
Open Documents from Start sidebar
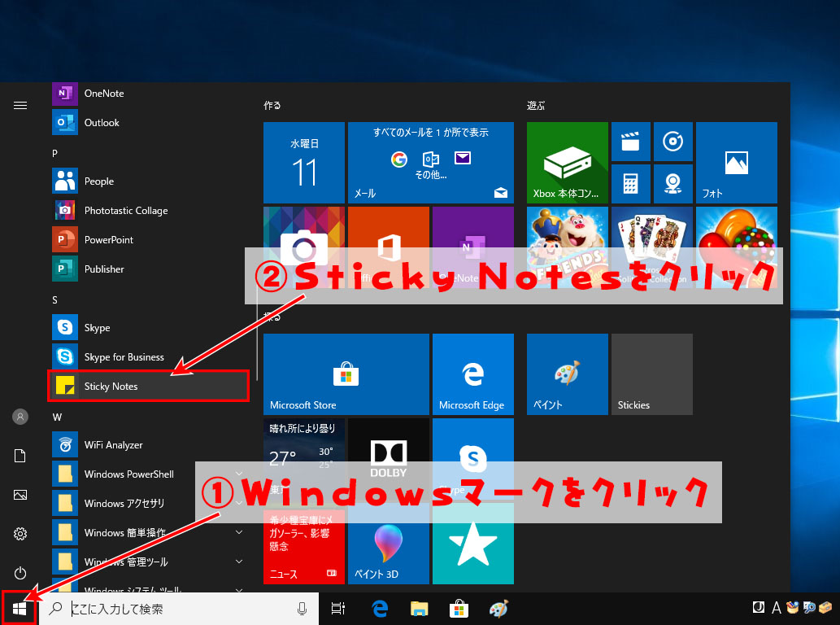pos(20,457)
